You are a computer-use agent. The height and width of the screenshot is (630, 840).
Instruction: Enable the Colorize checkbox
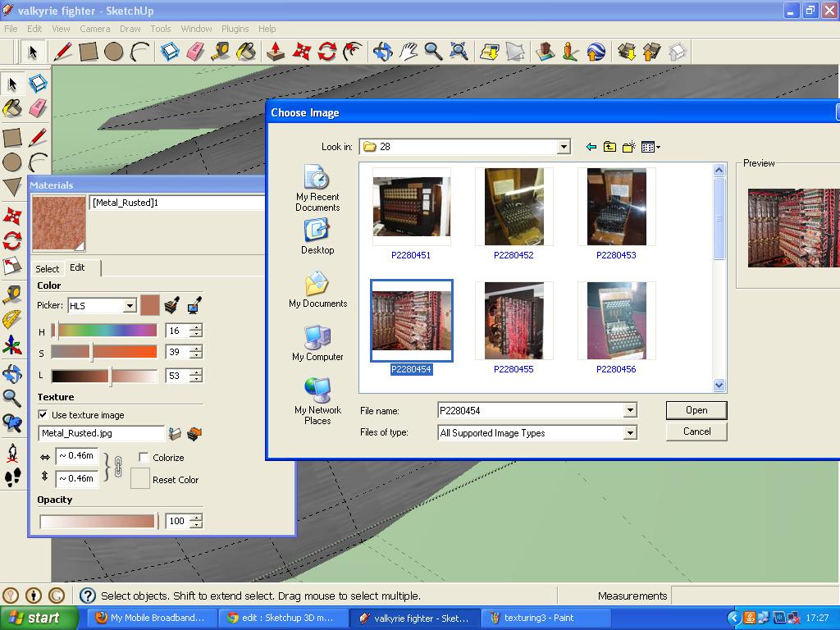[x=145, y=457]
